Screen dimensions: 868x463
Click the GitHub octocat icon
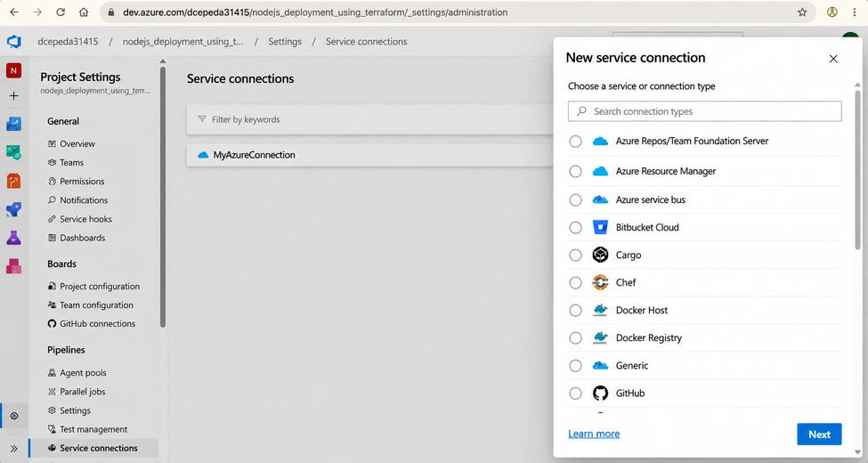coord(600,394)
